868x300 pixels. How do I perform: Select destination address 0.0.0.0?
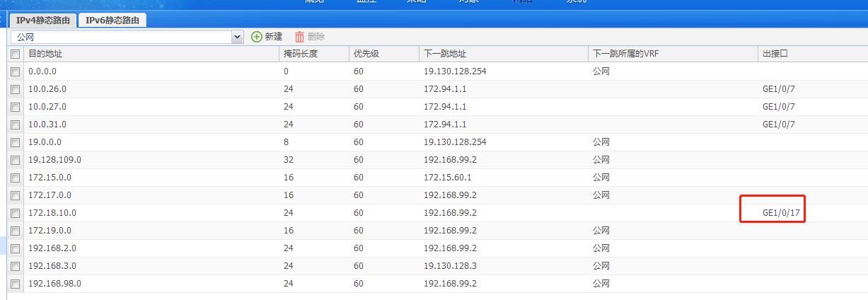pyautogui.click(x=42, y=71)
